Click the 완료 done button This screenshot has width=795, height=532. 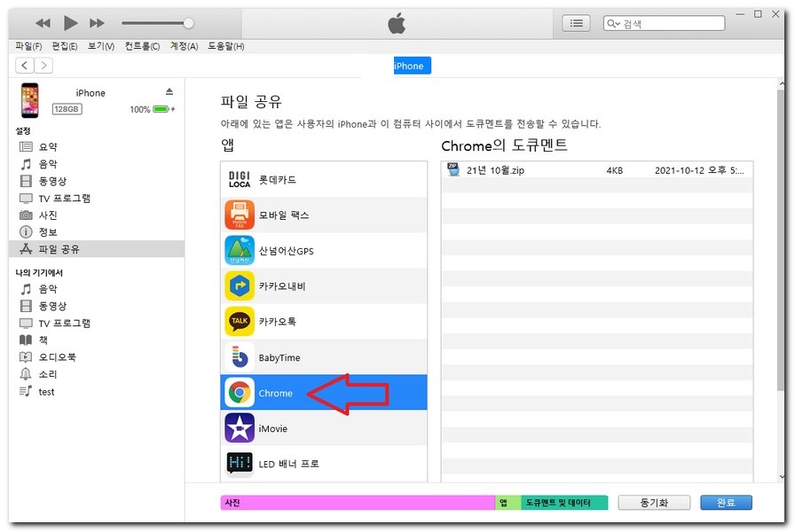click(x=726, y=503)
